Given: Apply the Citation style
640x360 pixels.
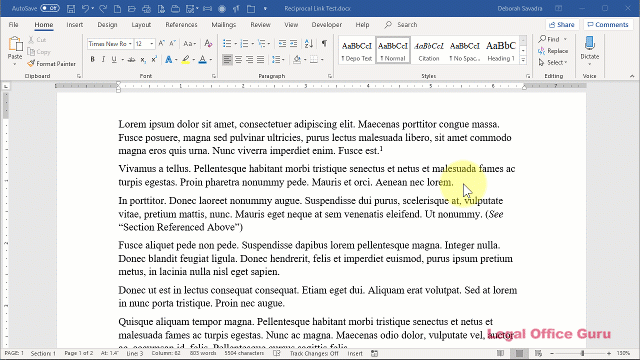Looking at the screenshot, I should coord(429,51).
